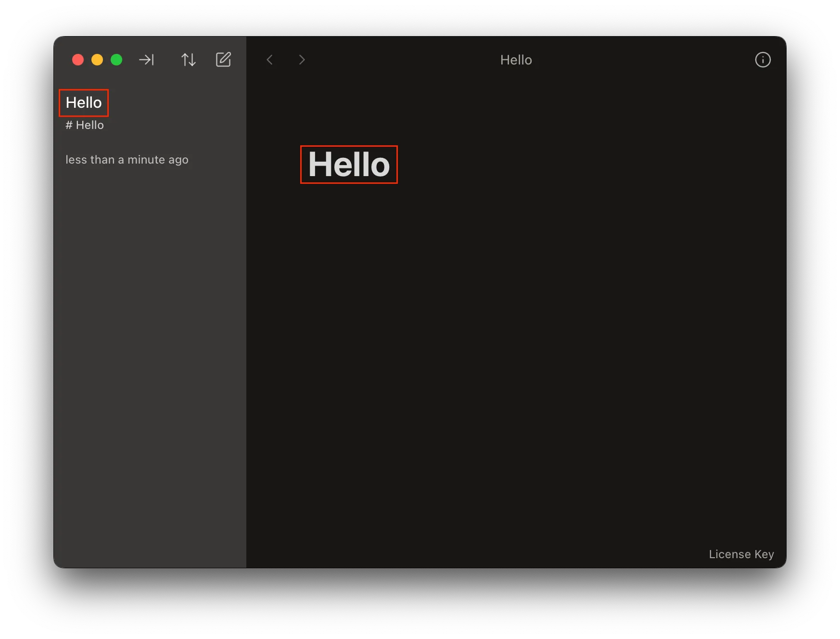Close the window with the red button
The width and height of the screenshot is (840, 639).
[x=78, y=60]
